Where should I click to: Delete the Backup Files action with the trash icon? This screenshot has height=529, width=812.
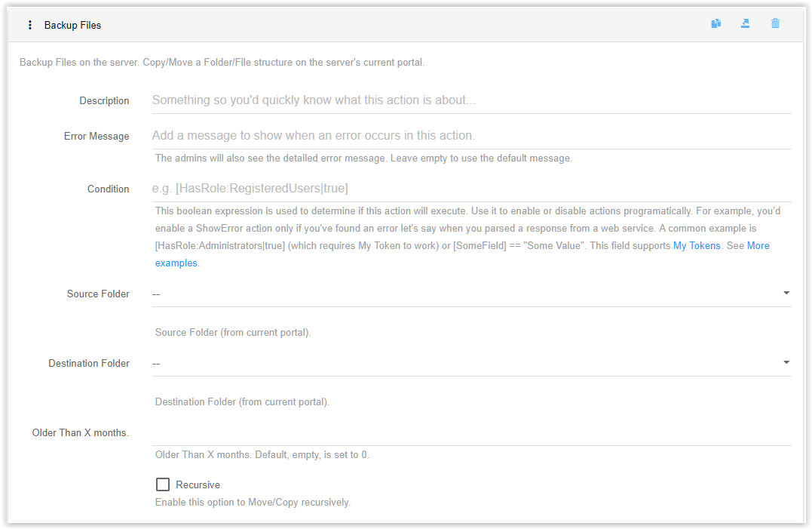point(775,23)
